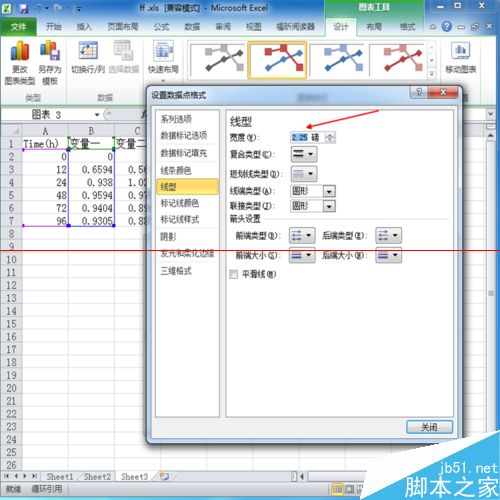Screen dimensions: 500x500
Task: Go to last sheet navigation arrow
Action: click(34, 476)
